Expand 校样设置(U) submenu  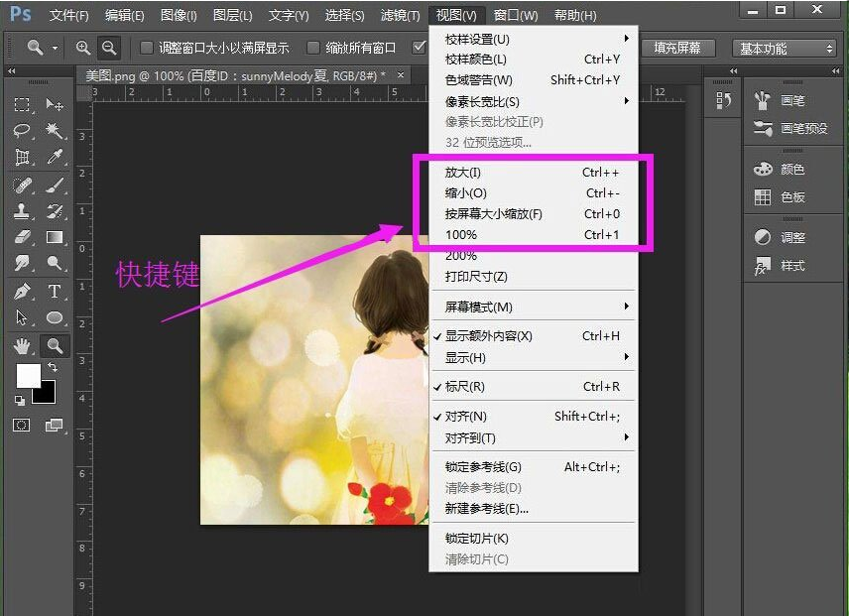click(534, 39)
